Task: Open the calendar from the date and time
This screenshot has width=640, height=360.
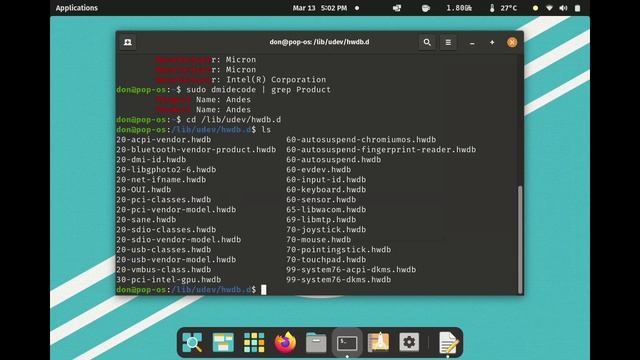Action: (x=320, y=8)
